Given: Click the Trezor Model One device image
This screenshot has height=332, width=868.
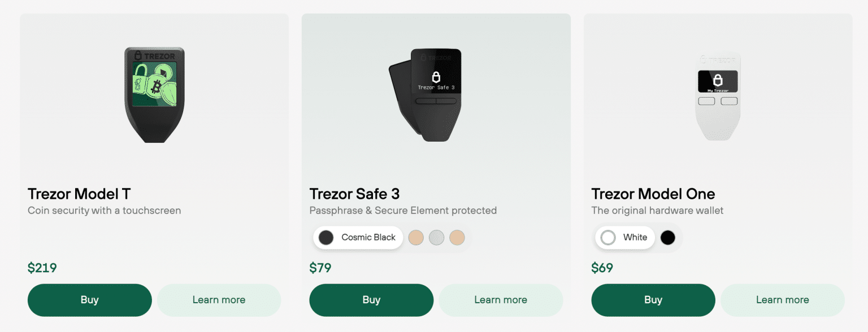Looking at the screenshot, I should [718, 93].
